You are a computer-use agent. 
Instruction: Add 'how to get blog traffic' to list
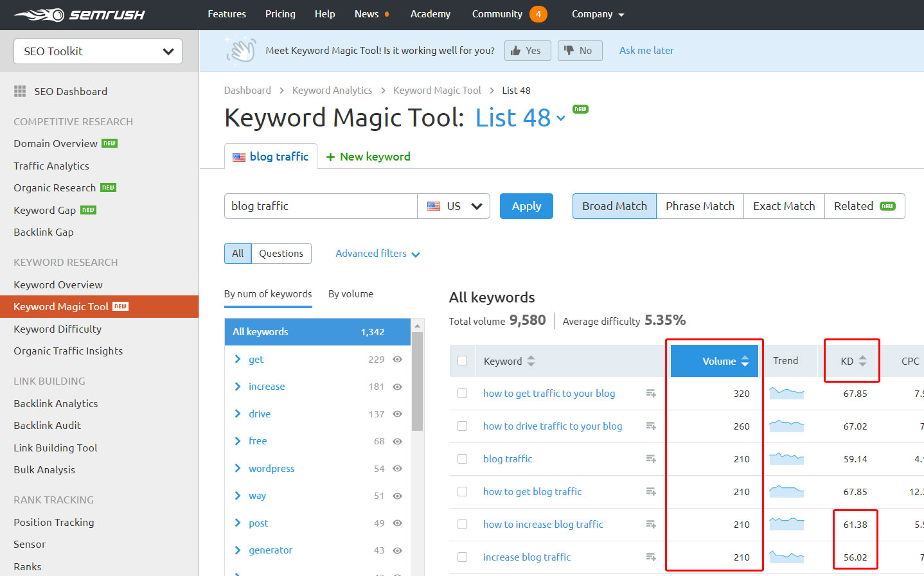651,491
